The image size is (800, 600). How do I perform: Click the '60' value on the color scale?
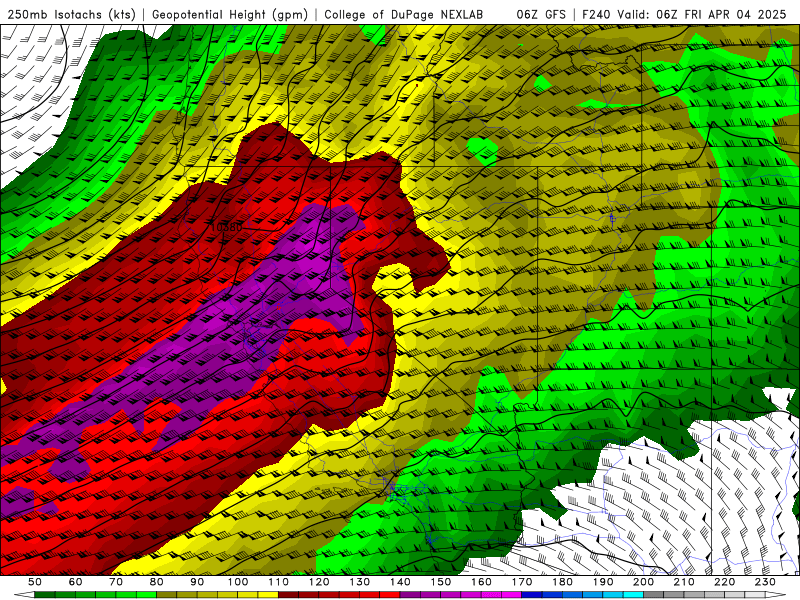click(x=75, y=582)
